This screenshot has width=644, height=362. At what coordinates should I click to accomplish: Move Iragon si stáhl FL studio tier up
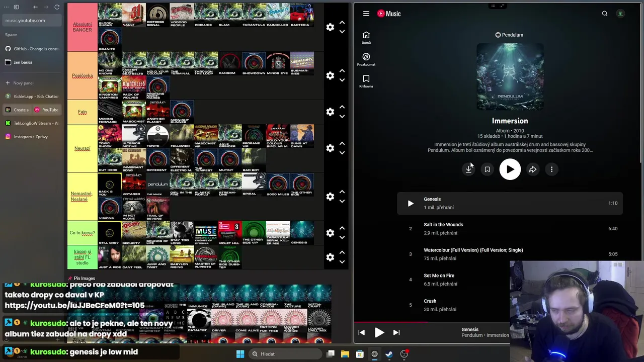pyautogui.click(x=342, y=252)
